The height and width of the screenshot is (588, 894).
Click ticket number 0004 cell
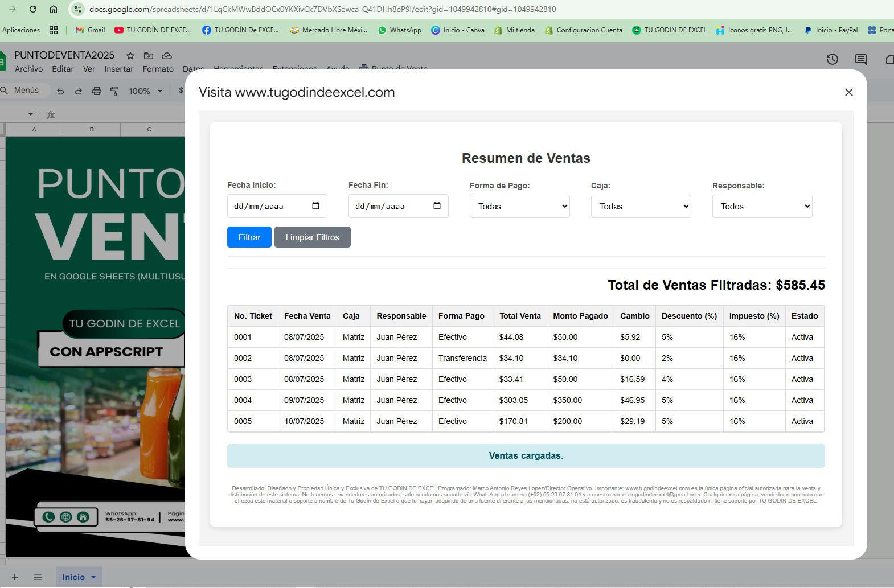pos(253,400)
